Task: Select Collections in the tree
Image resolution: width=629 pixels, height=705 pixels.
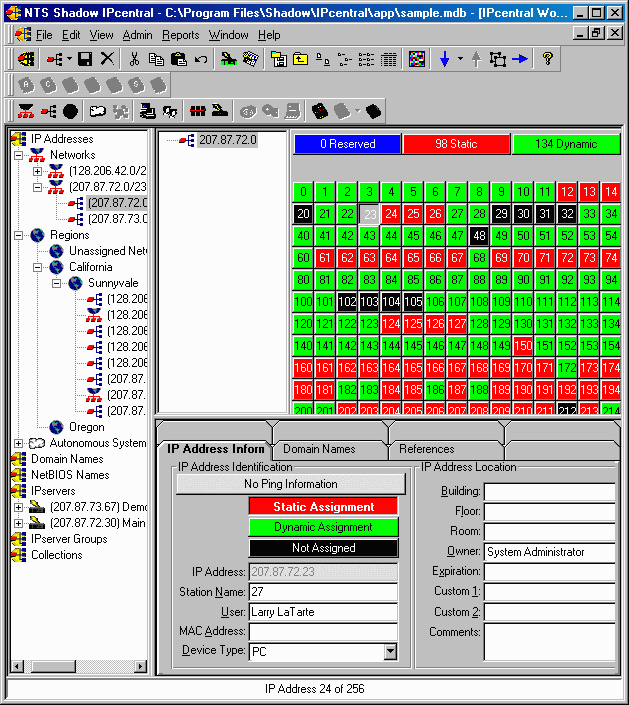Action: [57, 555]
